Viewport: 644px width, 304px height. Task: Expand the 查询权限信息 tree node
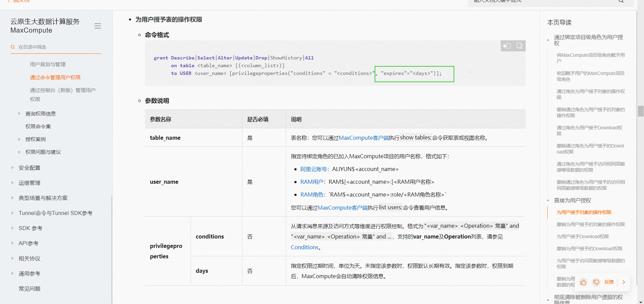pyautogui.click(x=19, y=114)
